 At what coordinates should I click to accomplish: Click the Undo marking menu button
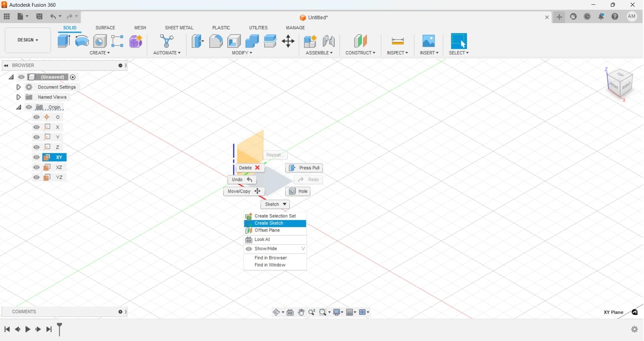242,180
